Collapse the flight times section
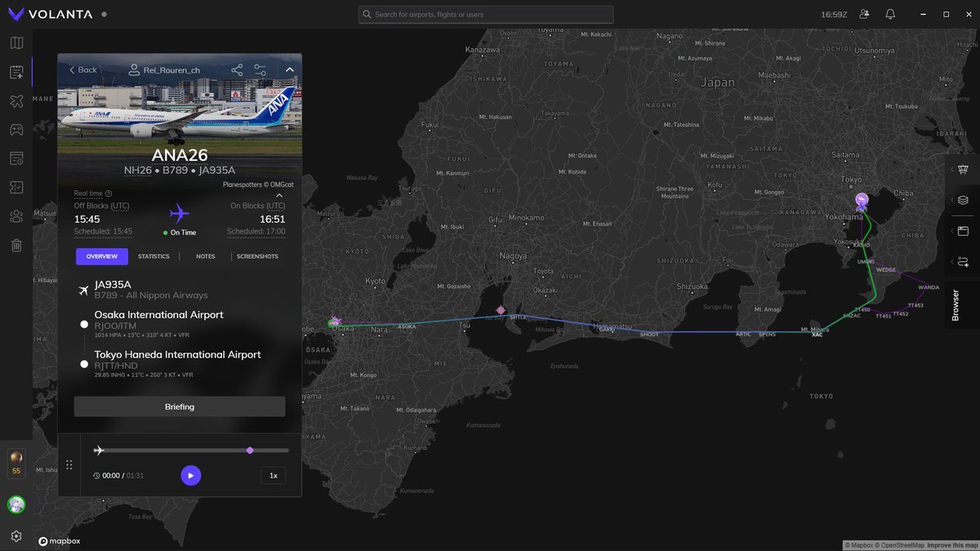980x551 pixels. click(279, 195)
